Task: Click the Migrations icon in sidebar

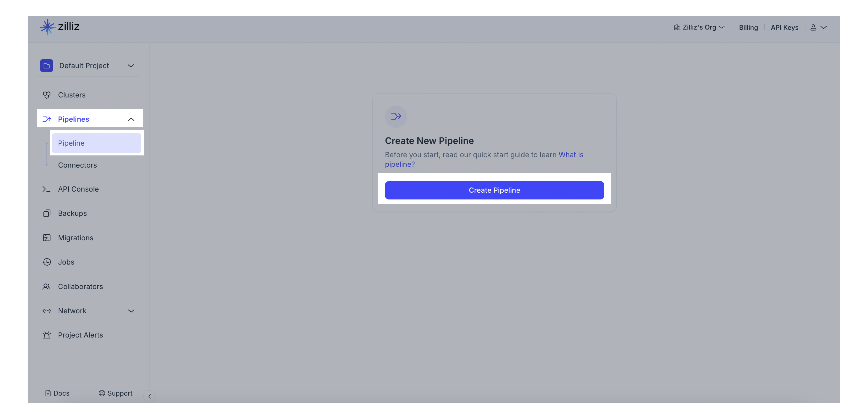Action: coord(47,237)
